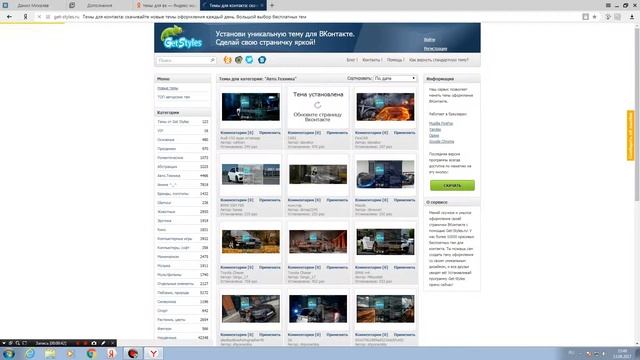The height and width of the screenshot is (360, 640).
Task: Open "ТОП авторские тем" menu link
Action: pos(173,97)
